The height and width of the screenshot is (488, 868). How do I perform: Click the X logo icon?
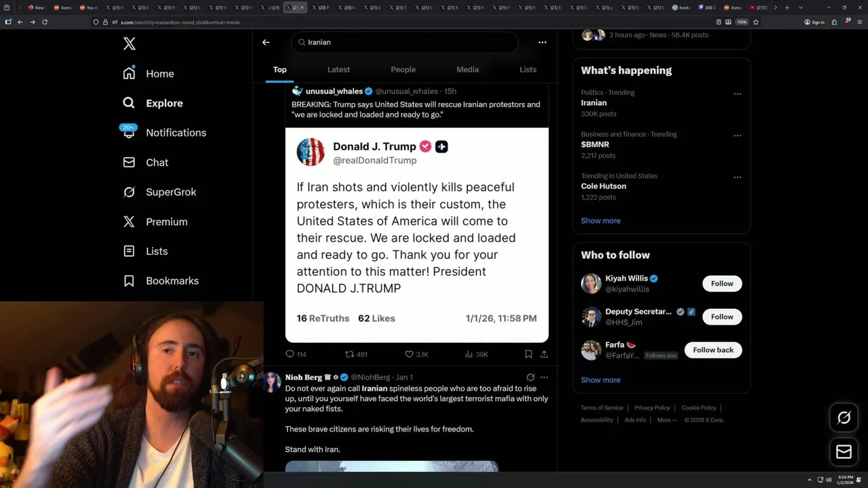point(130,44)
